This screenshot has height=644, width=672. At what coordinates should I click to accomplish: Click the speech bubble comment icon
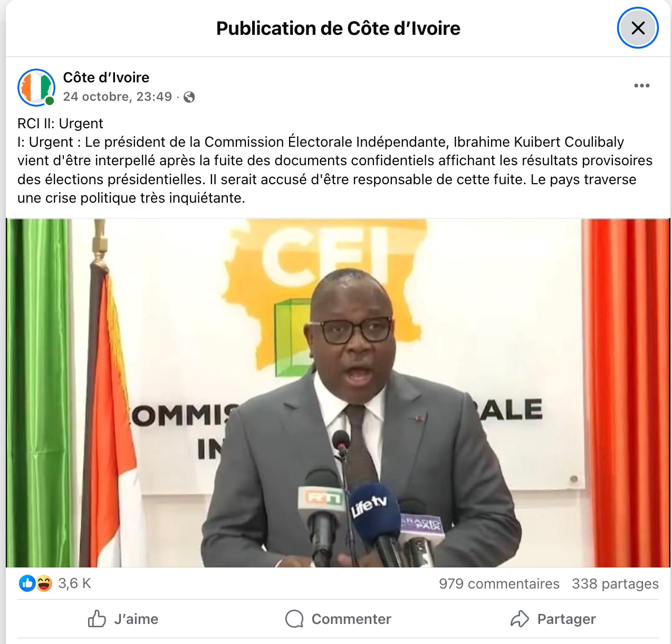[x=294, y=619]
